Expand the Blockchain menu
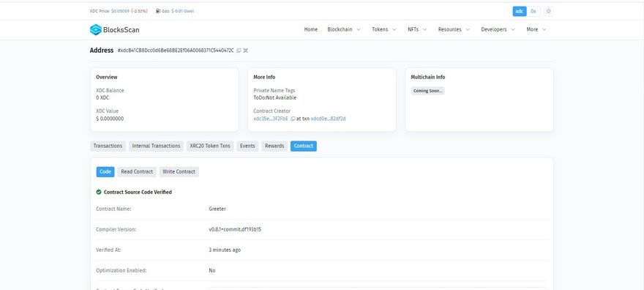This screenshot has height=290, width=644. coord(344,29)
